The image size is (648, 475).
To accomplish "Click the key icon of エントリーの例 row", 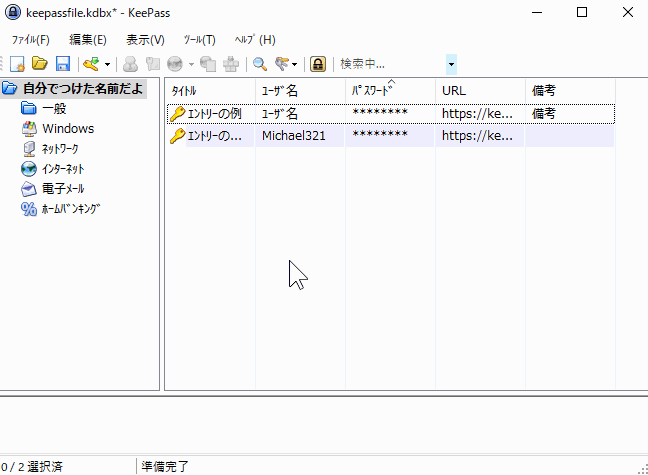I will [177, 114].
